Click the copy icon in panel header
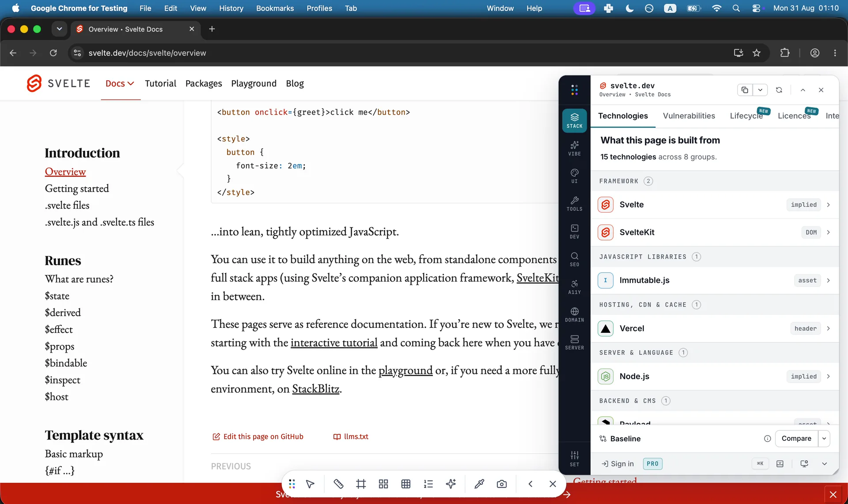 click(x=745, y=90)
